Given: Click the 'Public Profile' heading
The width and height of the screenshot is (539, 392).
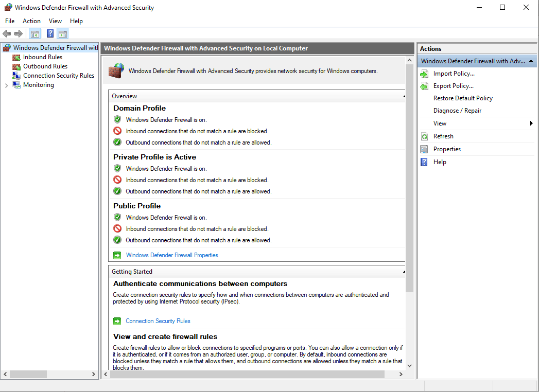Looking at the screenshot, I should [137, 206].
